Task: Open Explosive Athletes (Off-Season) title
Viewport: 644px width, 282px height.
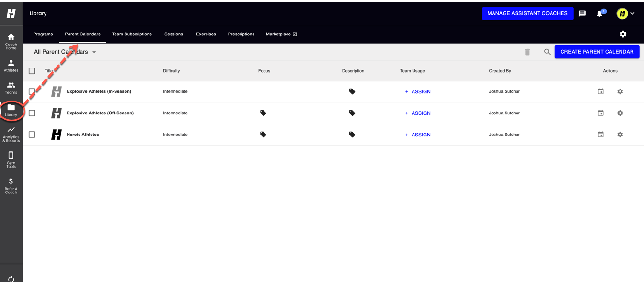Action: pyautogui.click(x=100, y=113)
